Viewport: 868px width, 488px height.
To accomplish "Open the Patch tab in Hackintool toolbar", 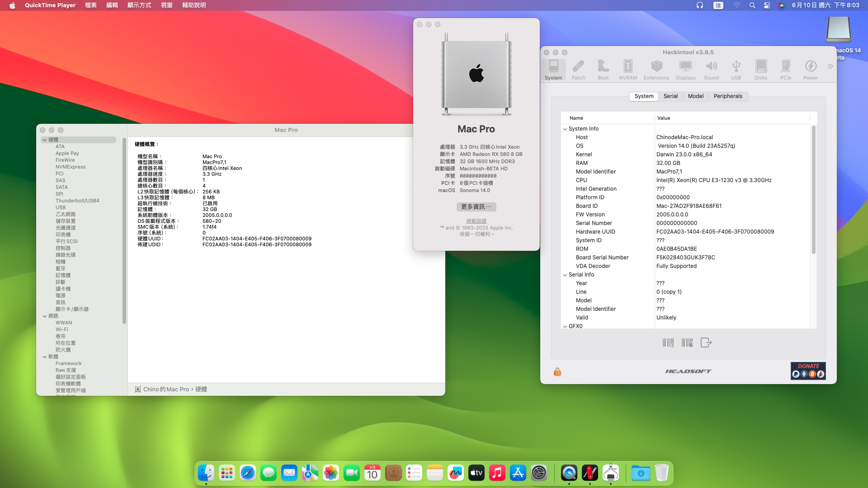I will point(578,70).
